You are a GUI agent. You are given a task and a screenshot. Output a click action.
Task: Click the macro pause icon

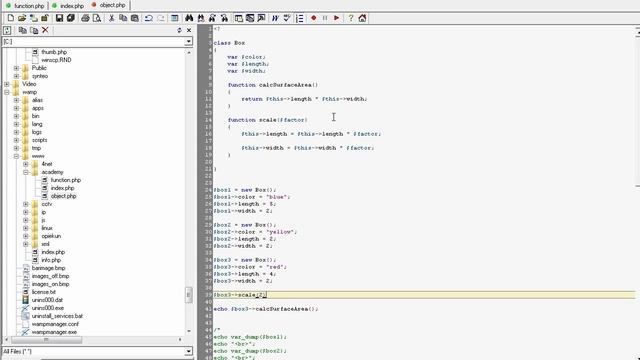tap(325, 18)
